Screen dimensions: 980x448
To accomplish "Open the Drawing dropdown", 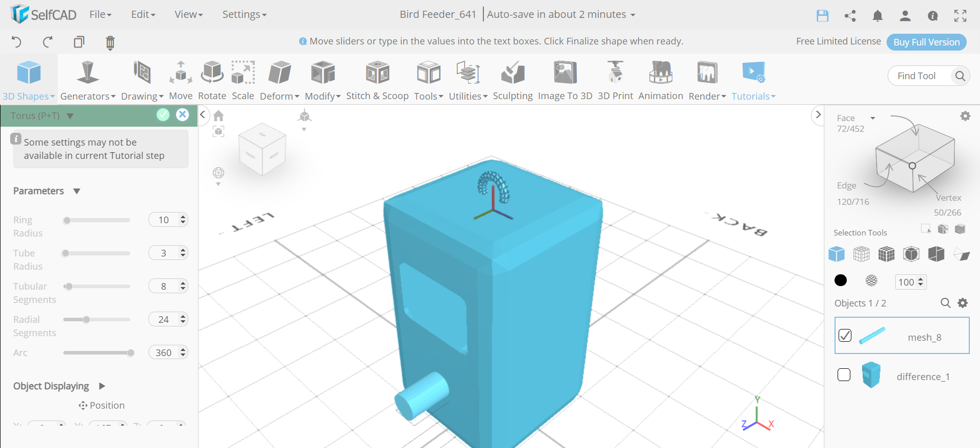I will point(142,81).
